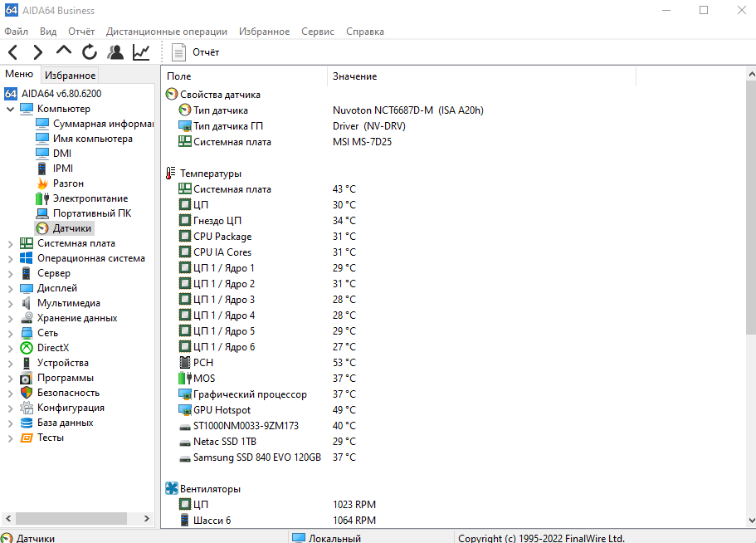The image size is (756, 543).
Task: Go back with the left arrow toolbar button
Action: (13, 52)
